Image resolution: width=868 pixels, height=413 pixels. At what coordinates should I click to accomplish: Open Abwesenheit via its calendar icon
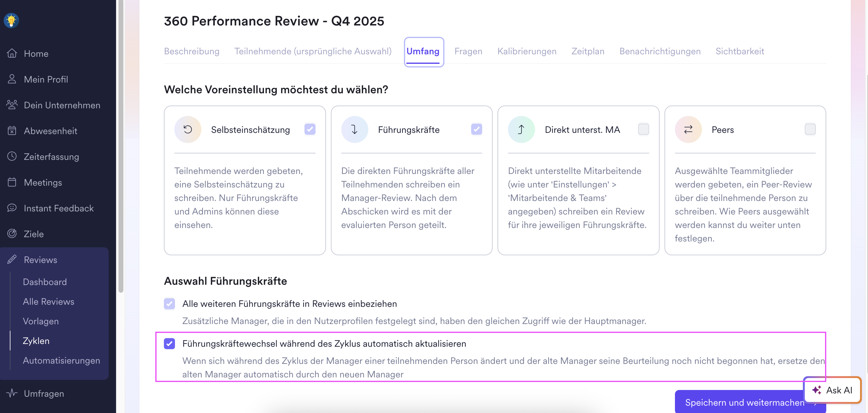click(x=12, y=131)
